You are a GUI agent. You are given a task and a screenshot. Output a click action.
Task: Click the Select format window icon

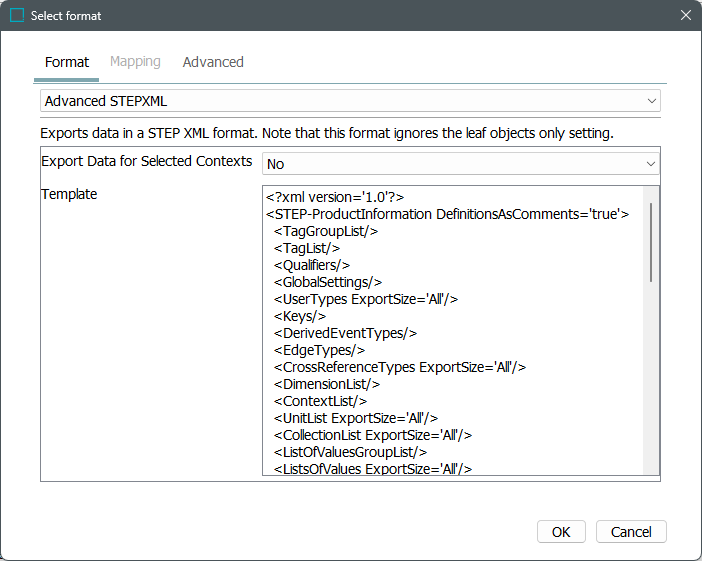[16, 15]
